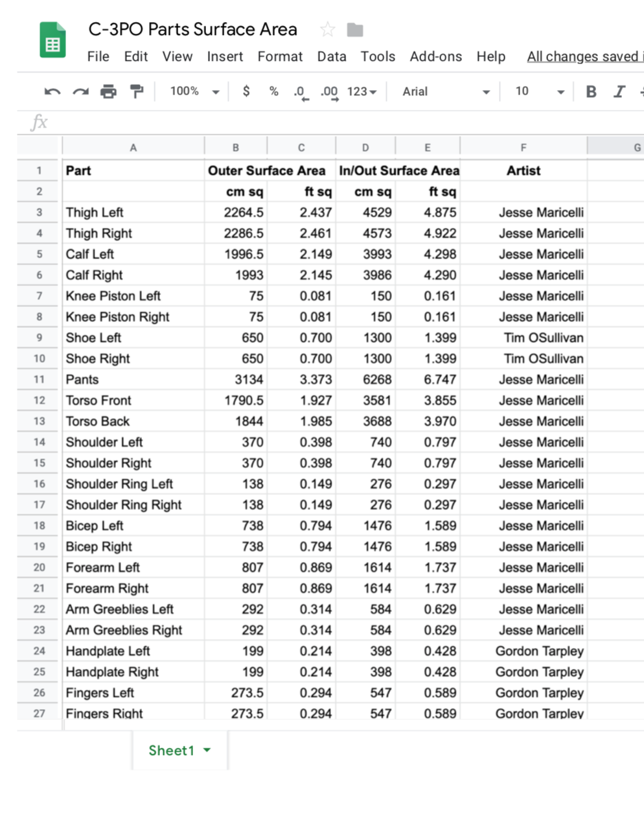Open the Arial font dropdown
644x814 pixels.
click(446, 91)
